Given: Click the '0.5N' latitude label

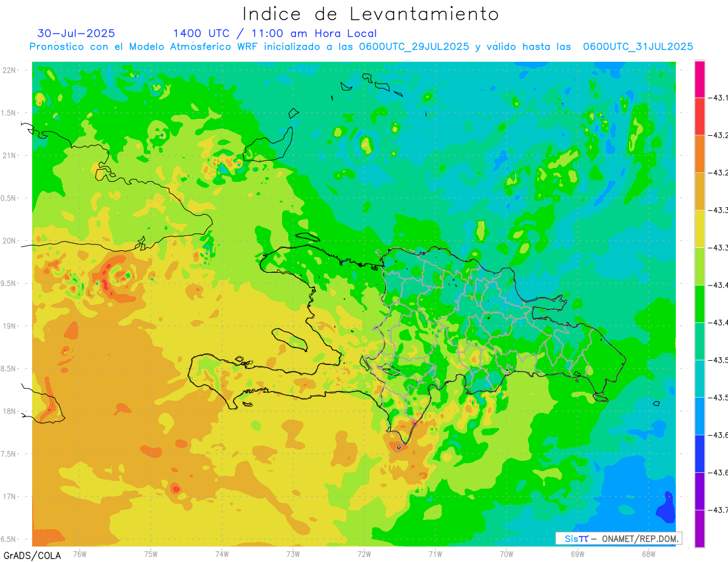Looking at the screenshot, I should click(x=9, y=198).
